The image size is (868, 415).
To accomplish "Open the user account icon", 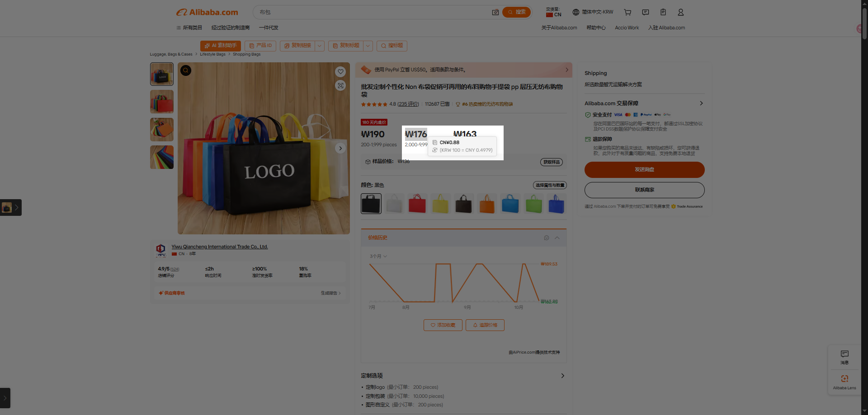I will 681,12.
